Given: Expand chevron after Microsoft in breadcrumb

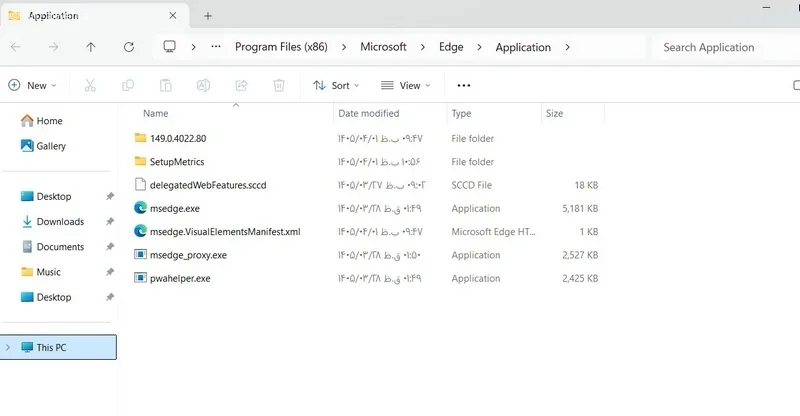Looking at the screenshot, I should [422, 47].
